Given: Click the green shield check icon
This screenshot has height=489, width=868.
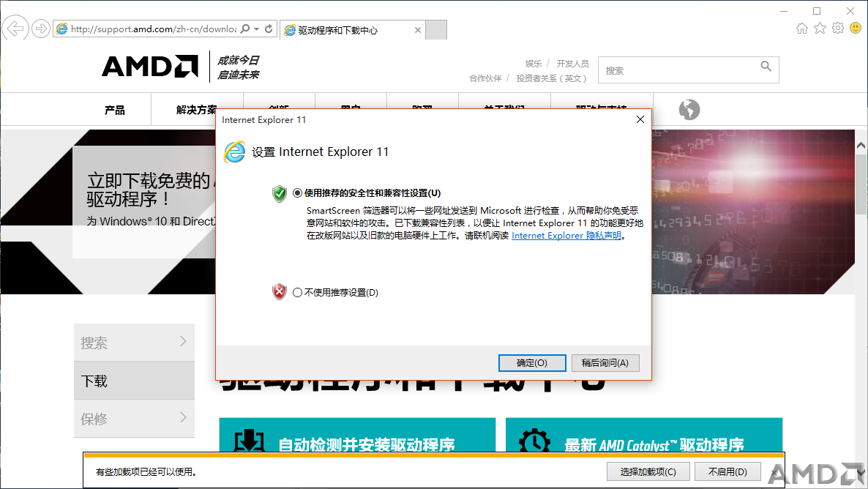Looking at the screenshot, I should point(280,193).
